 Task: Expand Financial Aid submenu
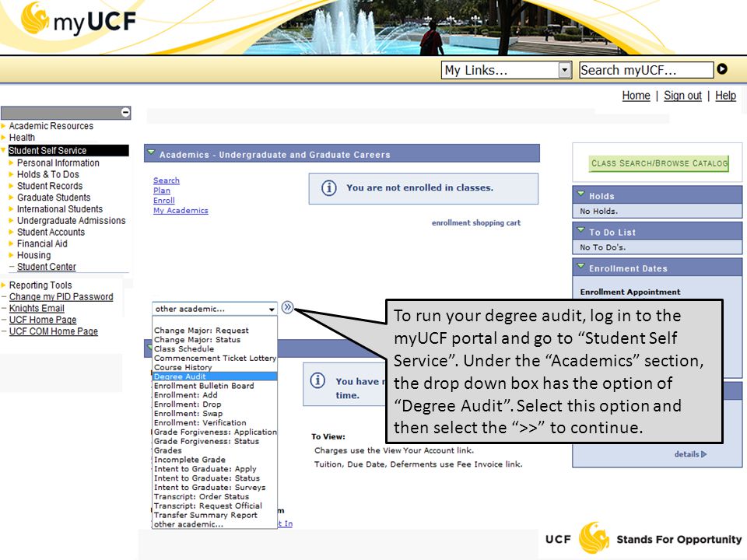(42, 243)
